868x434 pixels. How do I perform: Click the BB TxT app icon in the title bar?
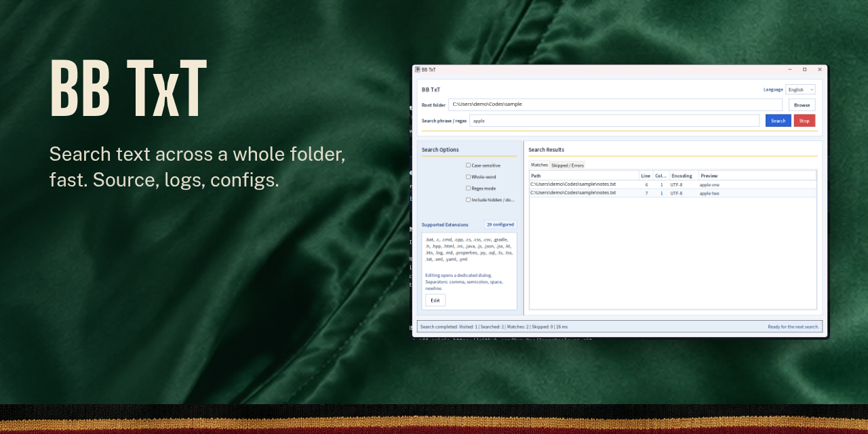[418, 69]
